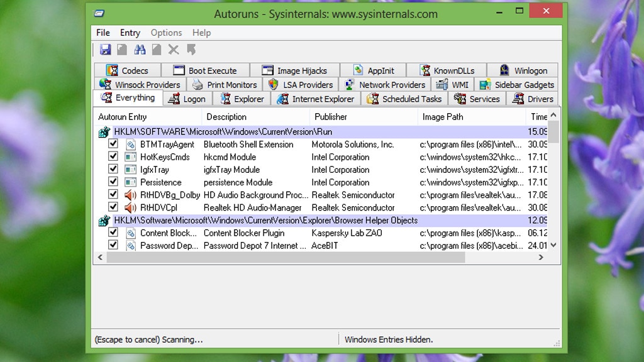Open the Image Hijacks tab
This screenshot has height=362, width=644.
(294, 70)
